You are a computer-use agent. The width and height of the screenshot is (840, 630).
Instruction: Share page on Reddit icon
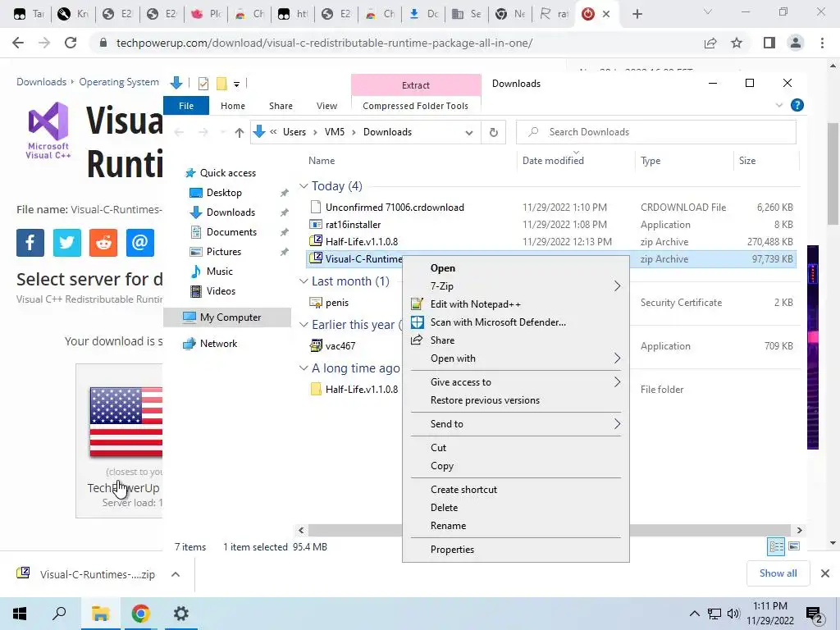(103, 243)
